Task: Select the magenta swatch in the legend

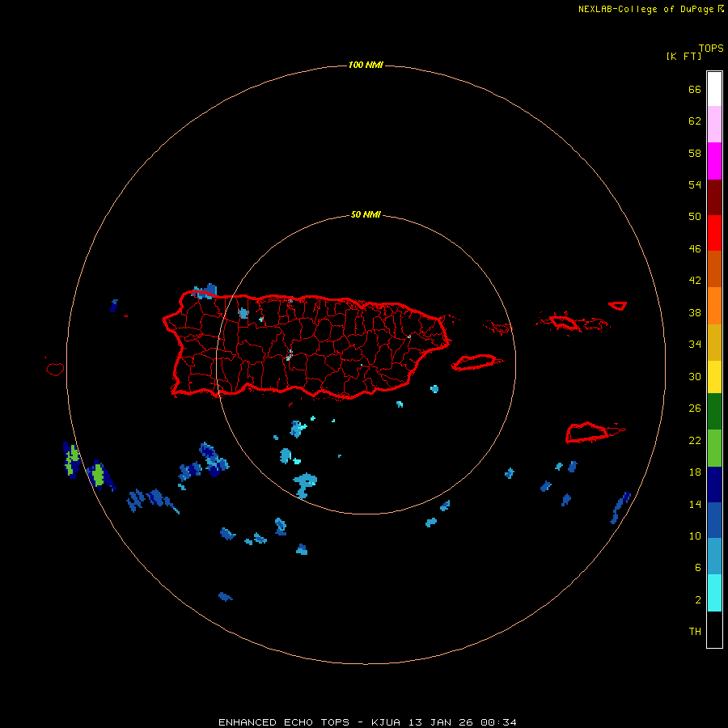Action: point(714,161)
